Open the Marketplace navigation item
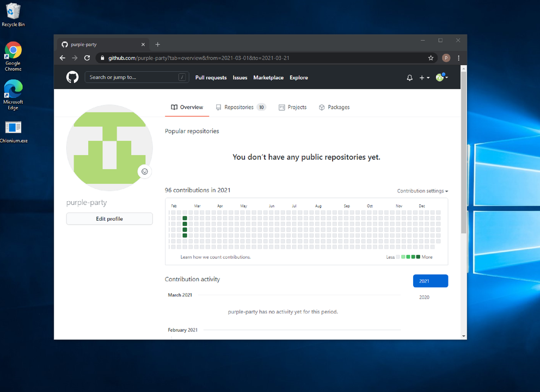540x392 pixels. click(x=268, y=77)
